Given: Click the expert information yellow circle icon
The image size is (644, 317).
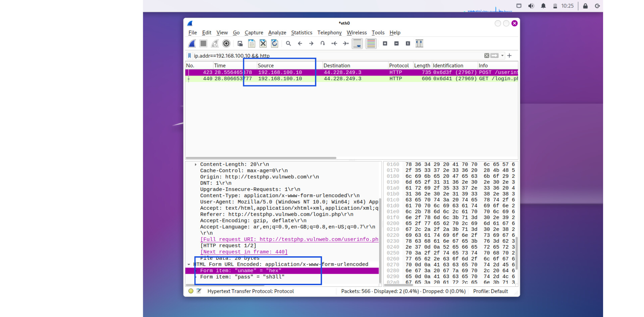Looking at the screenshot, I should (x=191, y=291).
